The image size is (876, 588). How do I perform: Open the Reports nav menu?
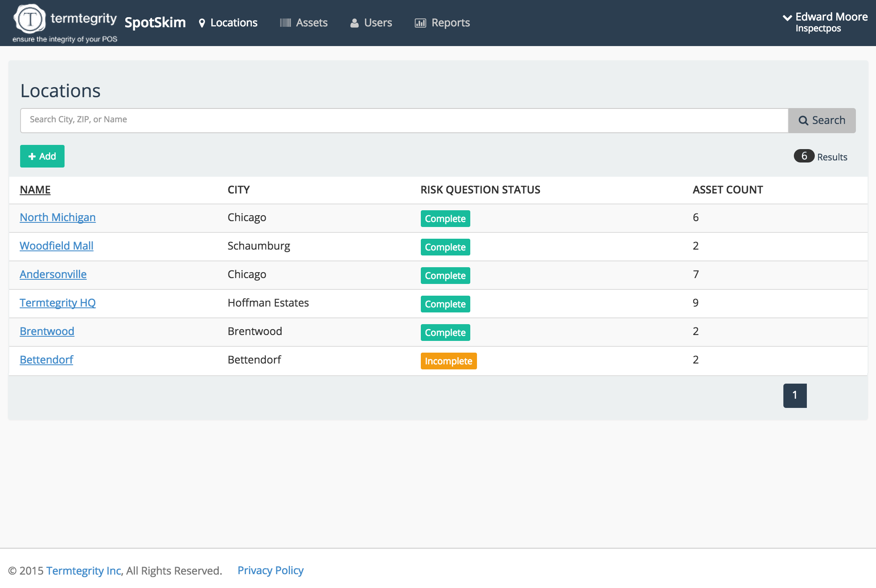442,23
